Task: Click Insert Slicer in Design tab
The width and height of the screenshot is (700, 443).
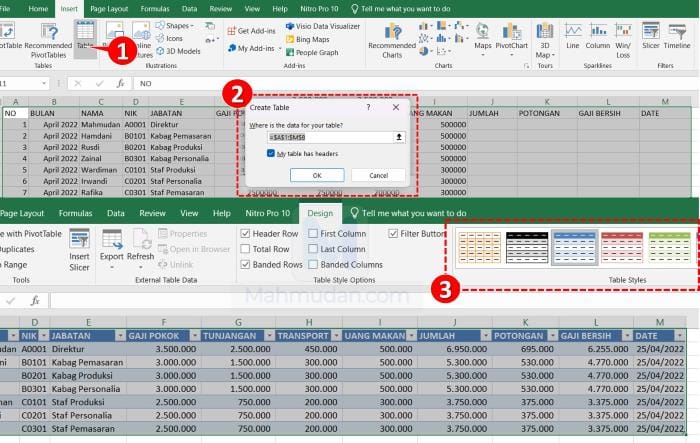Action: click(x=79, y=248)
